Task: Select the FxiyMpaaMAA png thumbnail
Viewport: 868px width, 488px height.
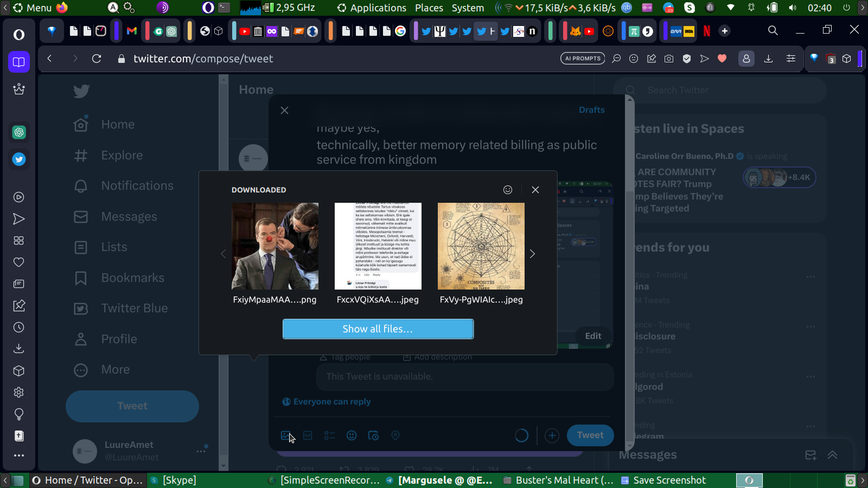Action: pyautogui.click(x=275, y=246)
